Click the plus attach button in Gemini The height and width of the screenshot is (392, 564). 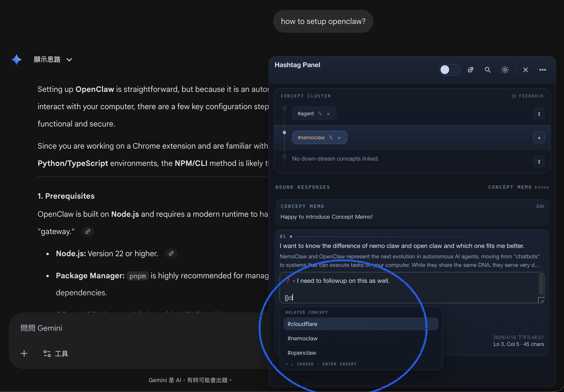[24, 353]
